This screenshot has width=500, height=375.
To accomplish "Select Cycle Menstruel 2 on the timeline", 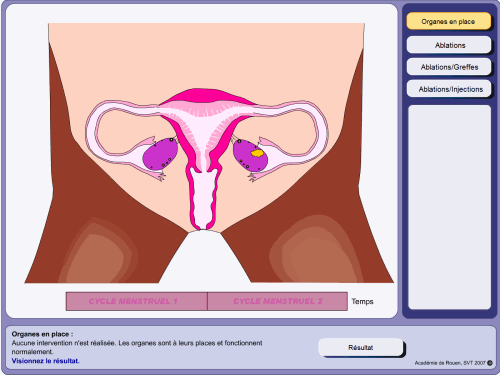I will 278,301.
